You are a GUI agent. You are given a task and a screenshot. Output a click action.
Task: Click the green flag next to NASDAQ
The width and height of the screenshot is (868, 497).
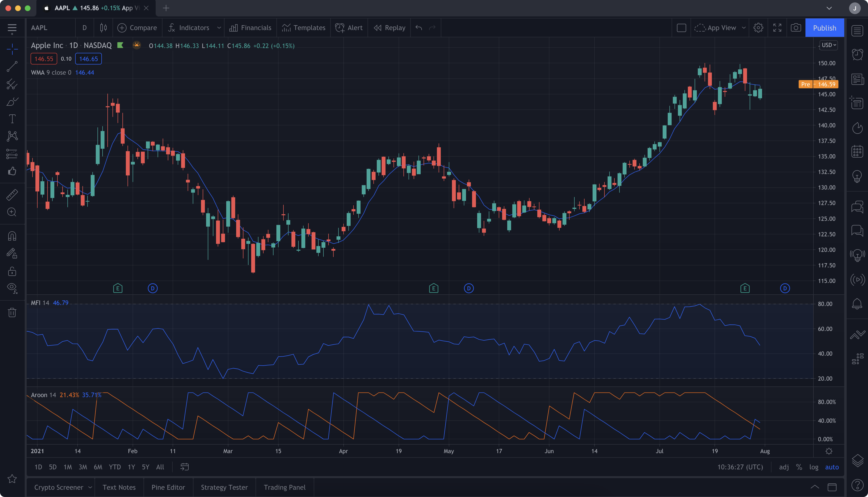[120, 45]
